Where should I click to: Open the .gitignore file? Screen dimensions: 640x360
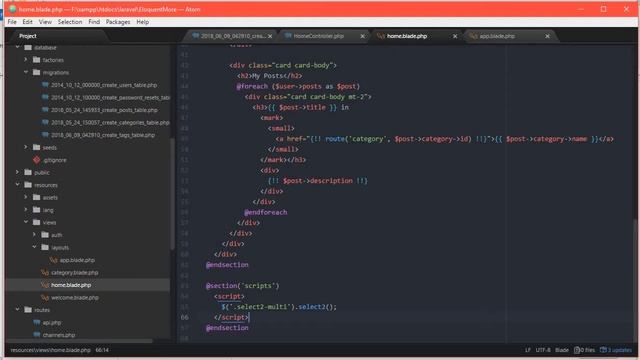coord(55,160)
